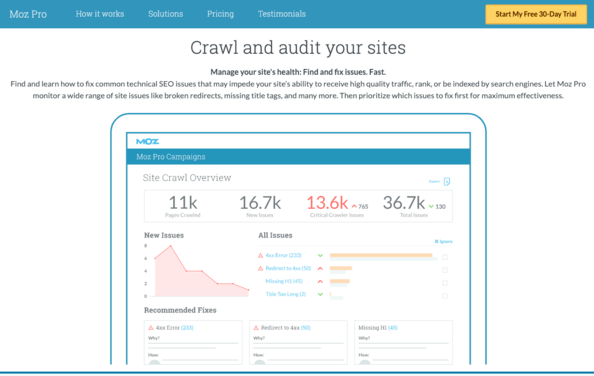Click the Export download icon

(x=447, y=182)
